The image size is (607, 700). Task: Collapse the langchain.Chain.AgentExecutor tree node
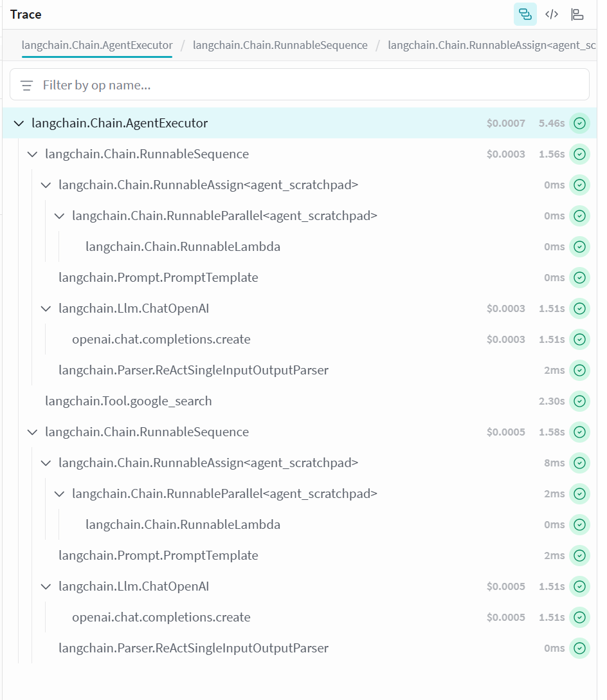(x=19, y=123)
